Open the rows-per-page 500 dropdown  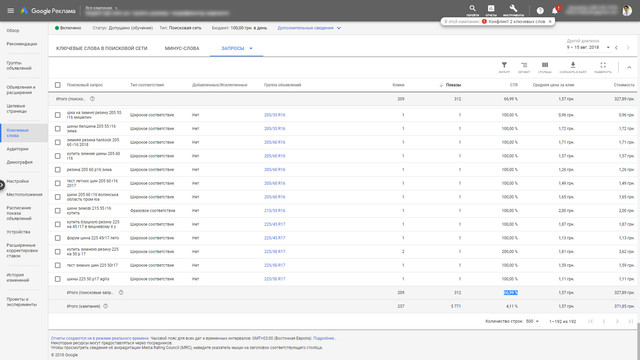coord(532,321)
